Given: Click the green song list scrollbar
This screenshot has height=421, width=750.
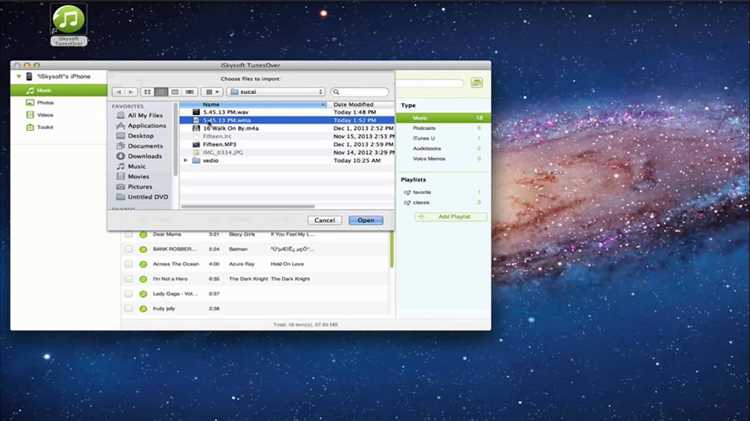Looking at the screenshot, I should pos(392,249).
